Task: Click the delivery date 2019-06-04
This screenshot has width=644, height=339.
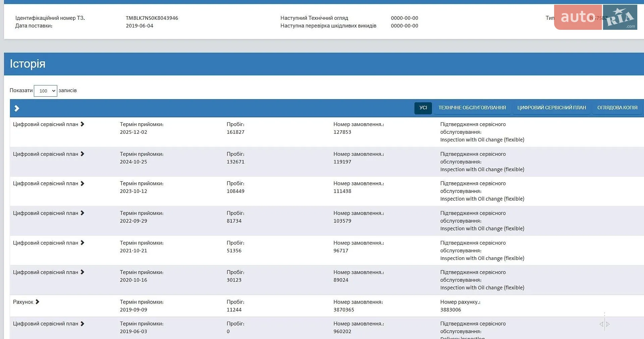Action: [x=140, y=26]
